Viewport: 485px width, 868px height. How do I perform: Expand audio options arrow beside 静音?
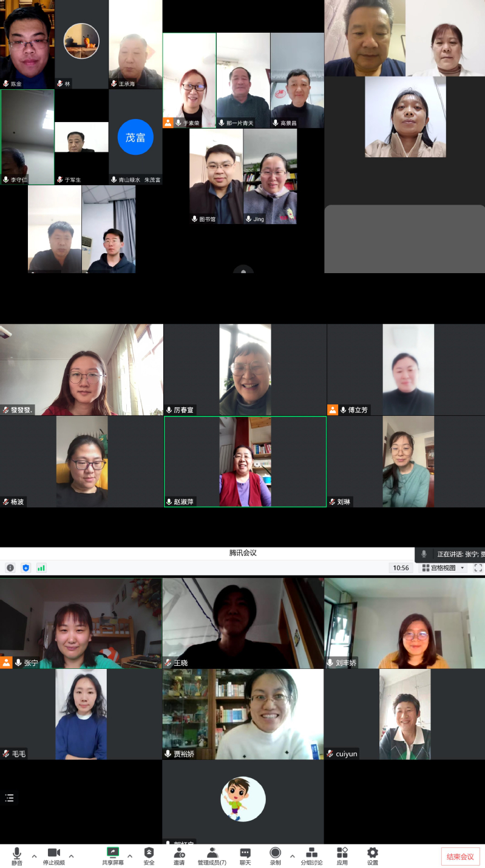pyautogui.click(x=34, y=856)
